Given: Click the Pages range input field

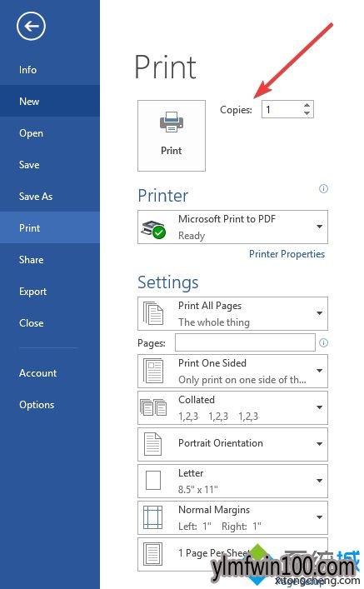Looking at the screenshot, I should pyautogui.click(x=245, y=342).
